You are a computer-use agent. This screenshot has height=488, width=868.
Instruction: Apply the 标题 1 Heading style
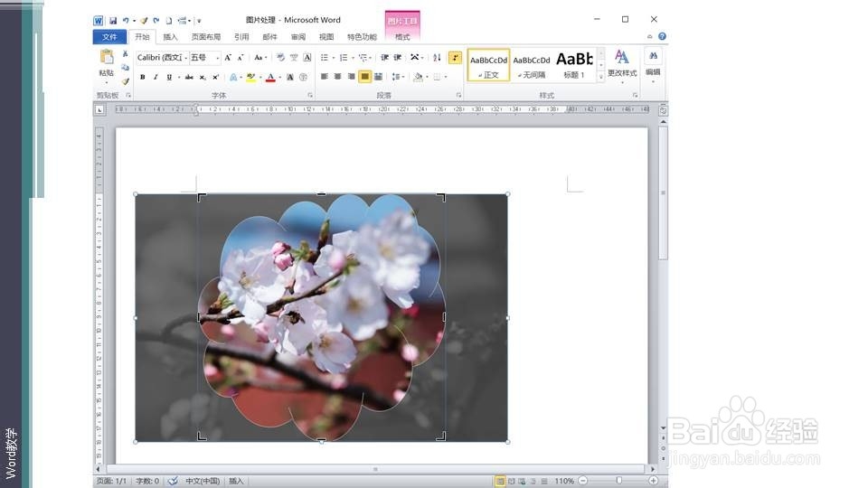tap(575, 65)
